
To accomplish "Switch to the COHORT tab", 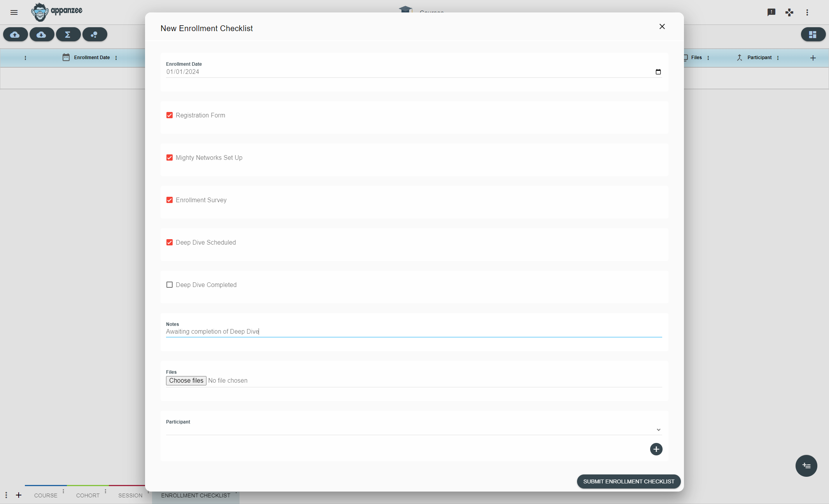I will pyautogui.click(x=88, y=495).
